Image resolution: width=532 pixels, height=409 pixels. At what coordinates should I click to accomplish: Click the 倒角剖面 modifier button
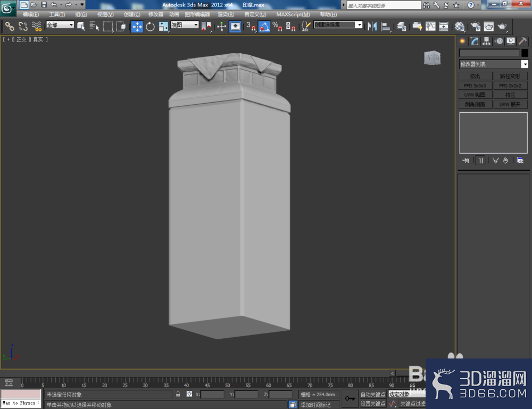[475, 104]
